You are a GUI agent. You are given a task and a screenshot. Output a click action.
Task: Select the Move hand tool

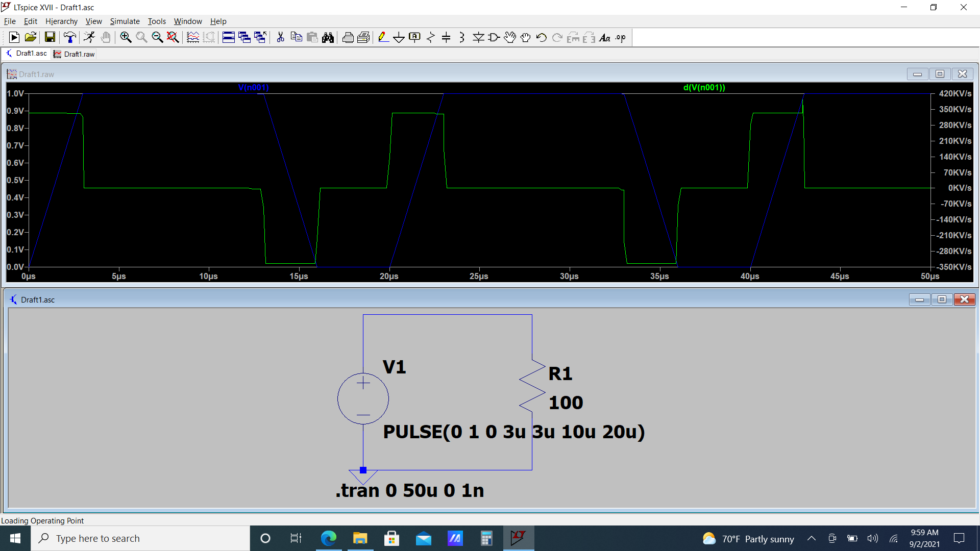coord(510,37)
